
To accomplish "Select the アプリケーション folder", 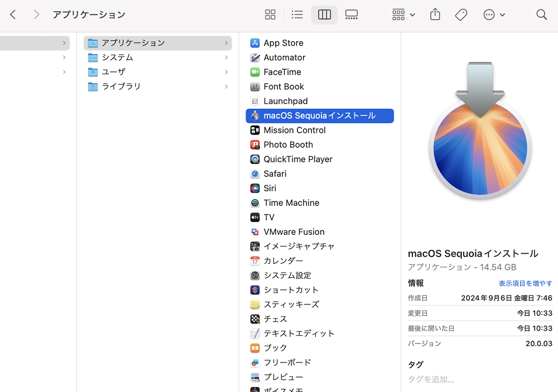I will [x=158, y=43].
